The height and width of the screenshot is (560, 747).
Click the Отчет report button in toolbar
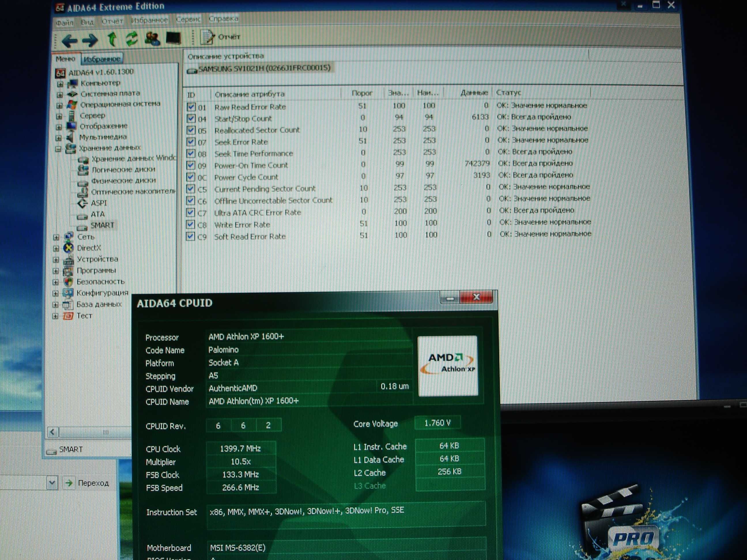[x=220, y=37]
